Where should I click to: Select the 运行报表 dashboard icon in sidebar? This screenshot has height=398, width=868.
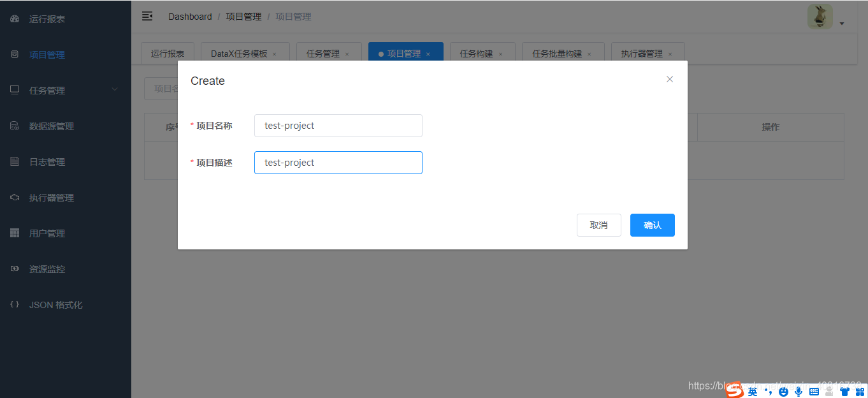pos(15,18)
